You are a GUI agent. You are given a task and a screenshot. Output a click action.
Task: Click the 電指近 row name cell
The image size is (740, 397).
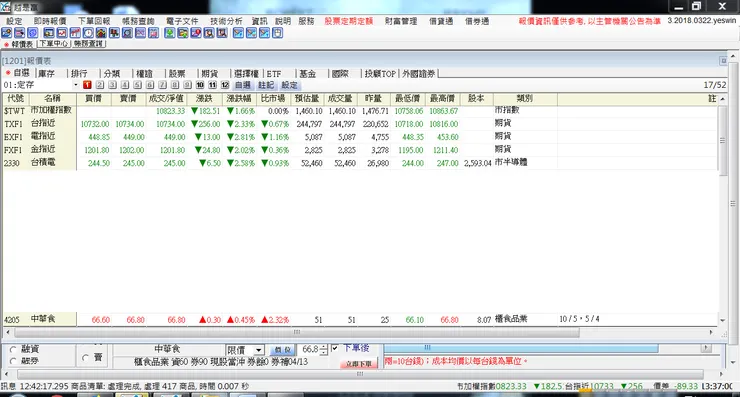(52, 136)
